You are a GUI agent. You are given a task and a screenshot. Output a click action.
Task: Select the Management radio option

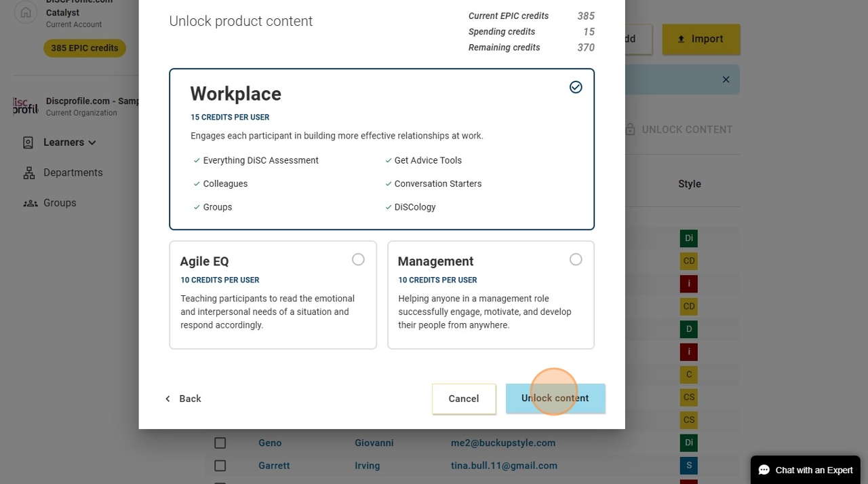576,259
